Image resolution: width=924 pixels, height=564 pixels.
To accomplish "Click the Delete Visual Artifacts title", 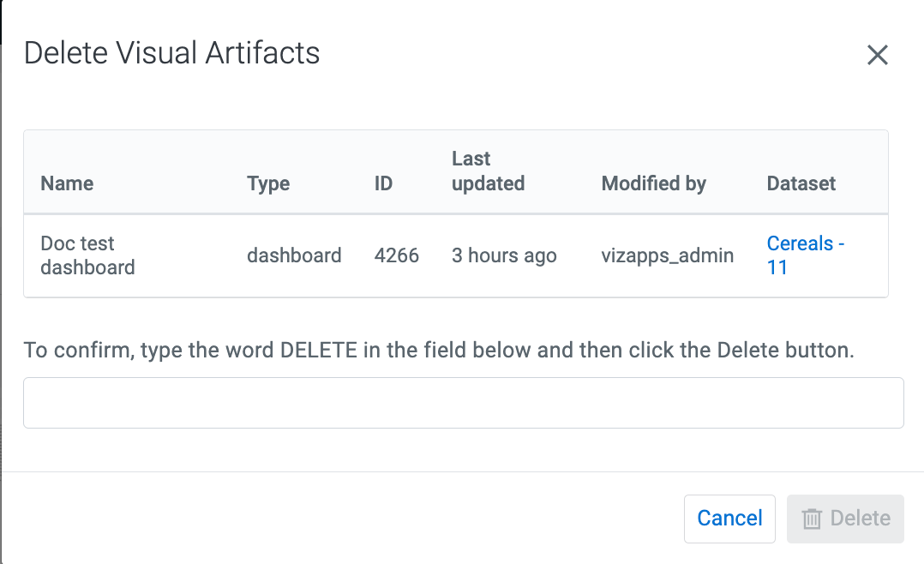I will coord(171,53).
